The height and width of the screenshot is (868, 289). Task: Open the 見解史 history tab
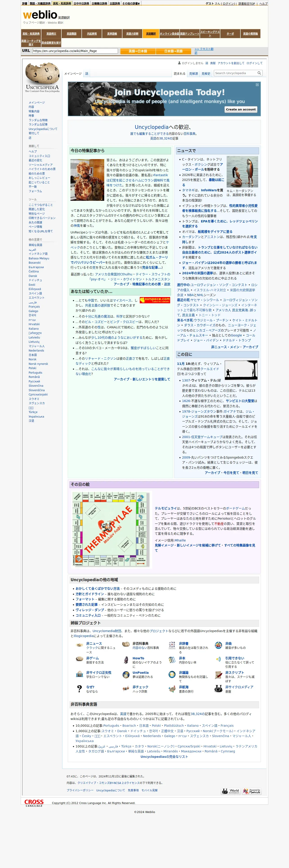pyautogui.click(x=206, y=73)
